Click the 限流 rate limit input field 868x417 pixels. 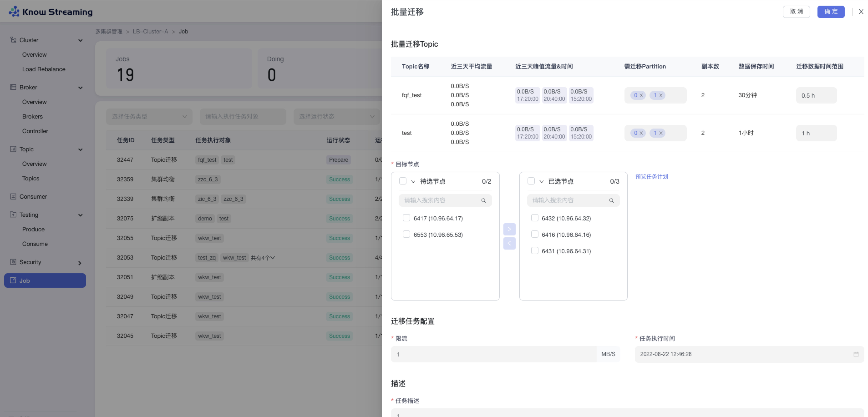click(x=493, y=354)
